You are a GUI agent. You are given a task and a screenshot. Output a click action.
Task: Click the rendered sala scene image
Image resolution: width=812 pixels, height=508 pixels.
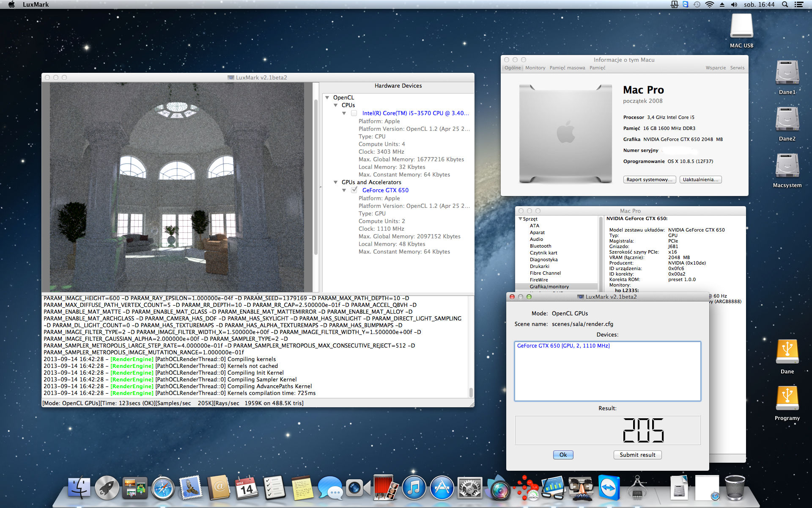tap(177, 187)
